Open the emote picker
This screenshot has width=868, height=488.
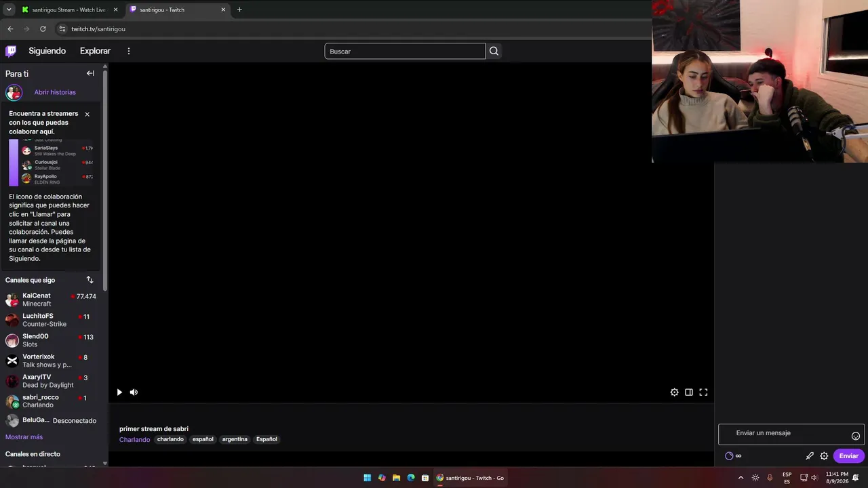tap(856, 436)
